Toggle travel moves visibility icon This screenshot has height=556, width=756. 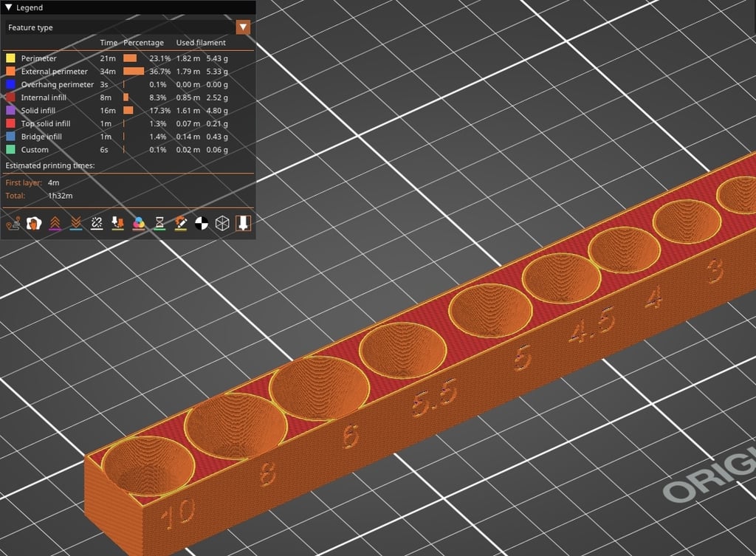point(12,223)
